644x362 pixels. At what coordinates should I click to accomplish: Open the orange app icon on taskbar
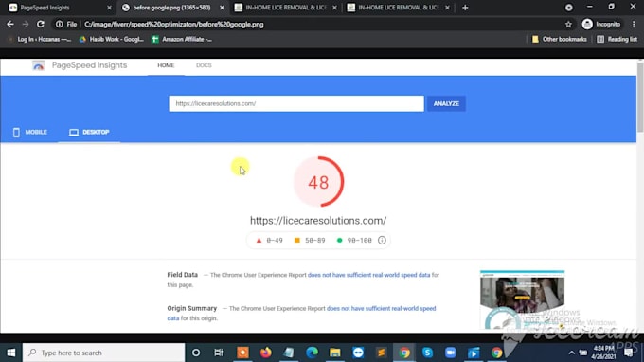(242, 353)
